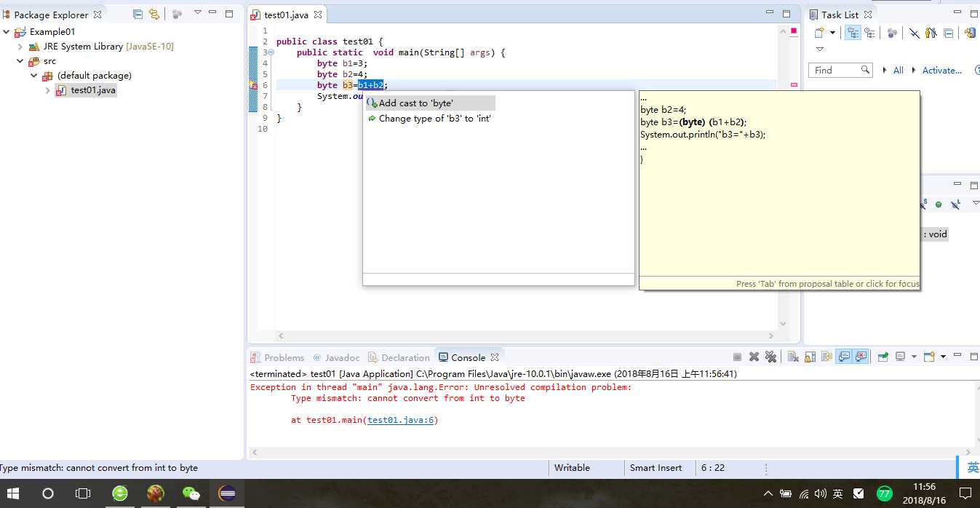Click the 'Activate...' task link

tap(942, 71)
